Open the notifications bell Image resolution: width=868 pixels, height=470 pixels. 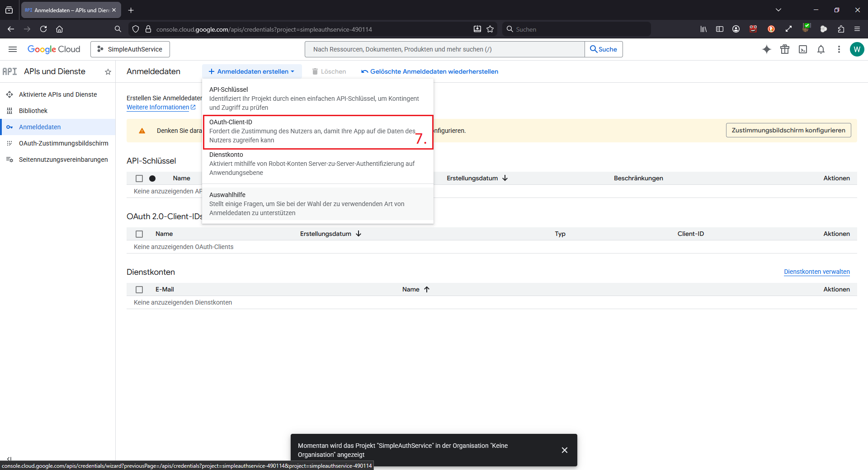click(821, 49)
